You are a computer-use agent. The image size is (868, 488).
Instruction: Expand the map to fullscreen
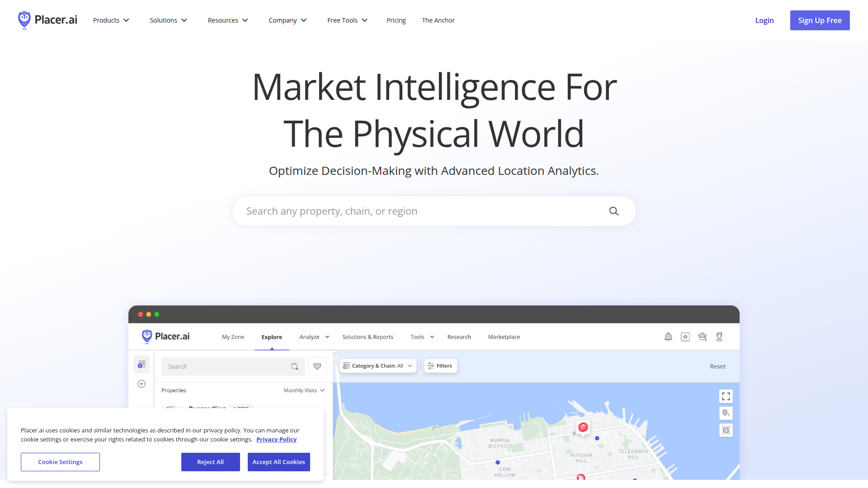tap(726, 396)
